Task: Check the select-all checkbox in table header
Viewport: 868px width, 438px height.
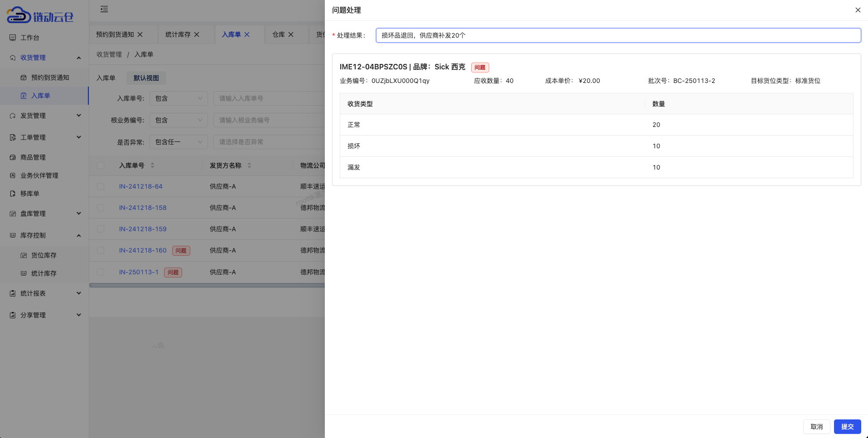Action: [101, 165]
